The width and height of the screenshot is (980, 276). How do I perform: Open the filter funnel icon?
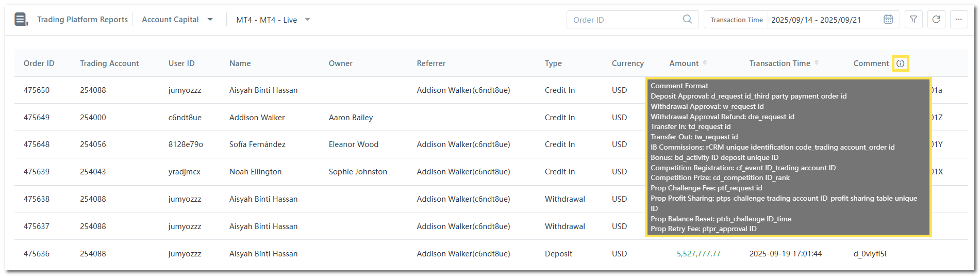click(x=913, y=19)
